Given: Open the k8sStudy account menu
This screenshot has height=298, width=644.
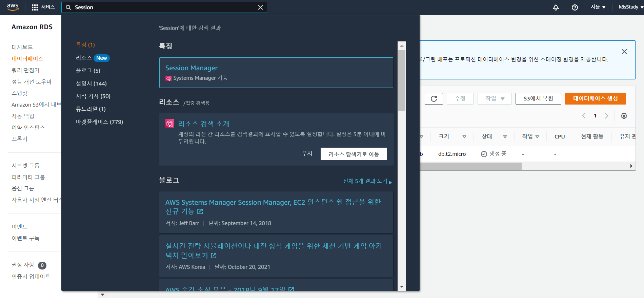Looking at the screenshot, I should coord(631,7).
